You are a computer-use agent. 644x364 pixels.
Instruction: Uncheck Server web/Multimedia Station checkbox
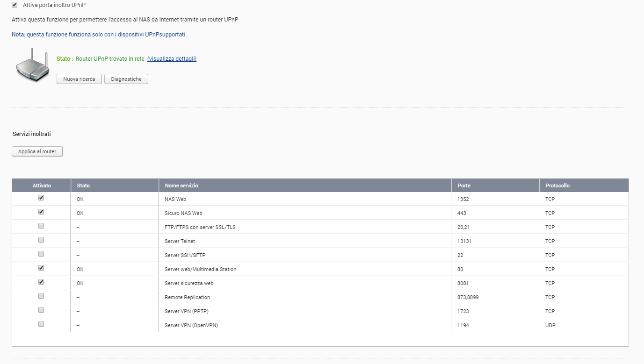pos(41,268)
